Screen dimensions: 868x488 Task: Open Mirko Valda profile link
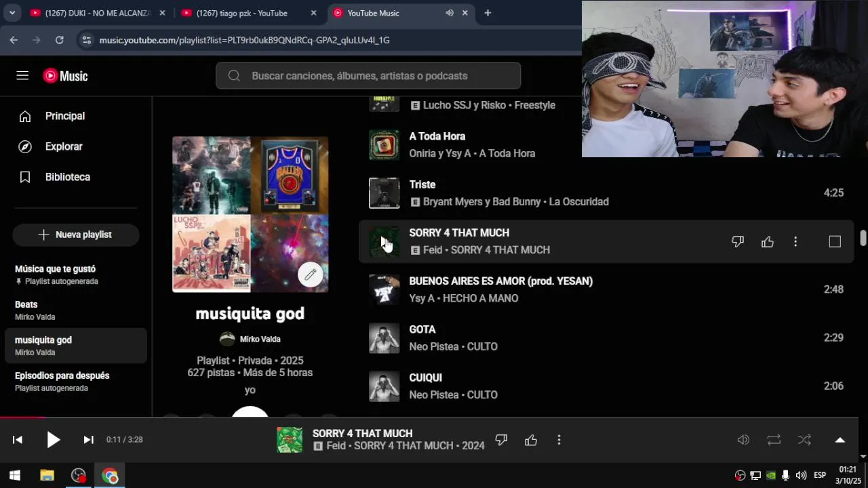coord(260,339)
